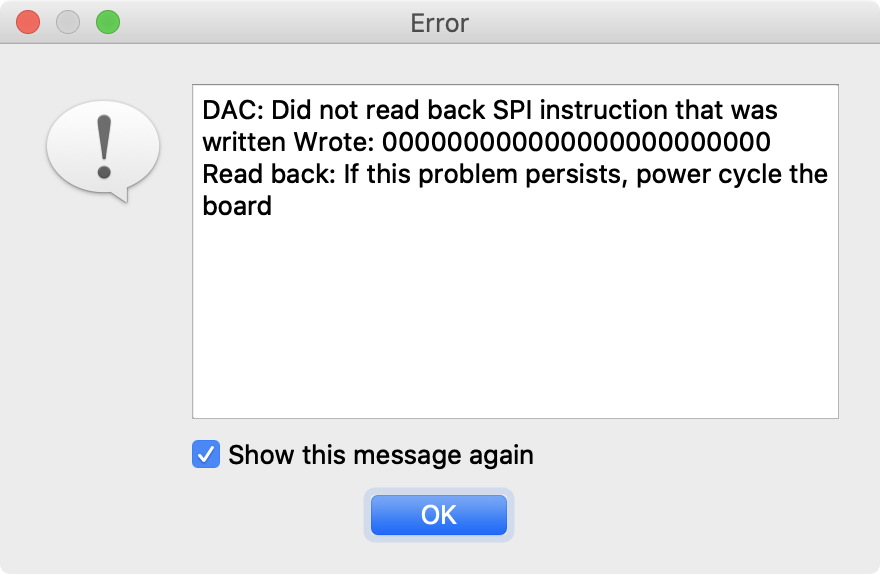Click the gray minimize window button
Image resolution: width=880 pixels, height=574 pixels.
(x=68, y=22)
